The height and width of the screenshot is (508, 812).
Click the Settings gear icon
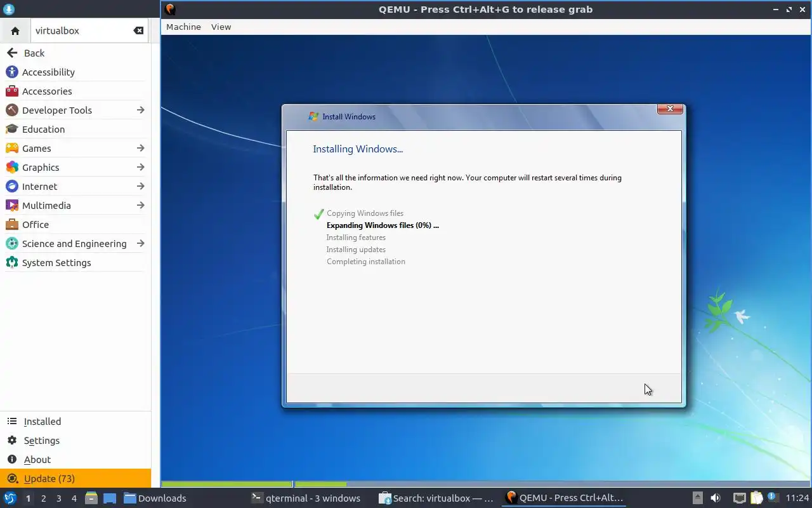[11, 441]
